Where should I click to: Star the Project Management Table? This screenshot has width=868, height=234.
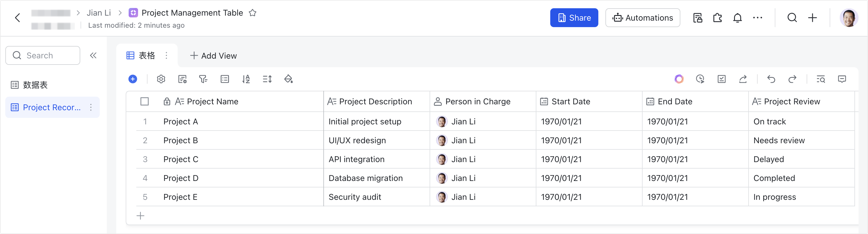coord(252,13)
